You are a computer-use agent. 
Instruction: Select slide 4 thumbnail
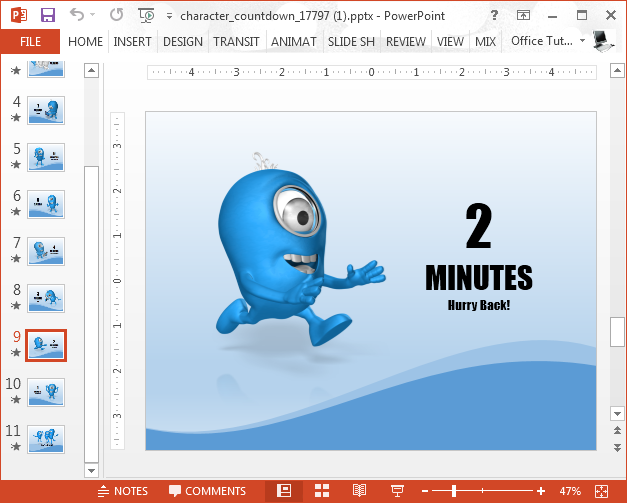pos(46,110)
